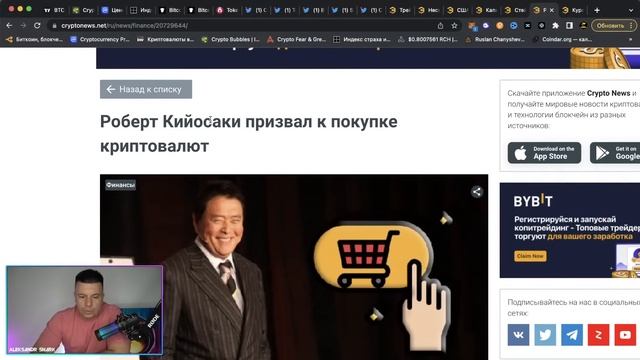Viewport: 640px width, 360px height.
Task: Open the Extensions puzzle-piece icon
Action: [556, 25]
